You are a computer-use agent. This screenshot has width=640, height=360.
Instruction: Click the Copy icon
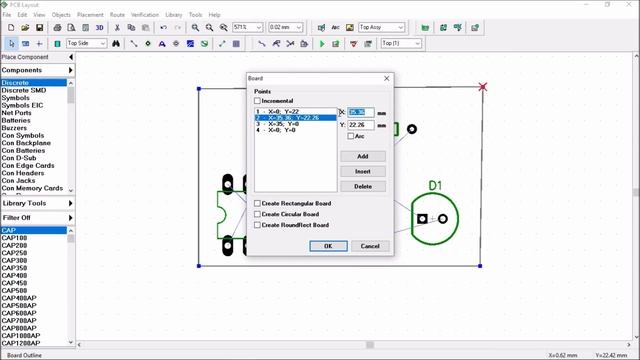131,28
